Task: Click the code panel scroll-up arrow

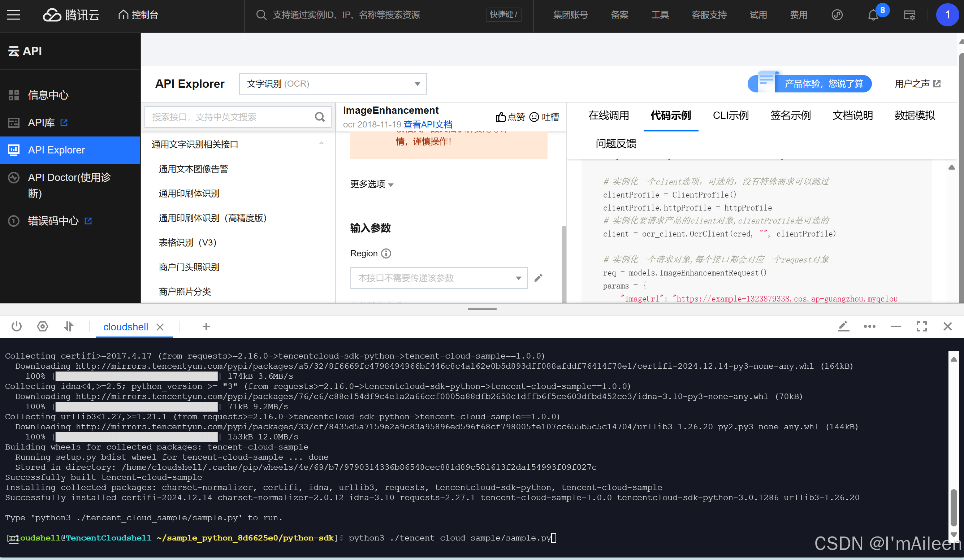Action: pyautogui.click(x=951, y=167)
